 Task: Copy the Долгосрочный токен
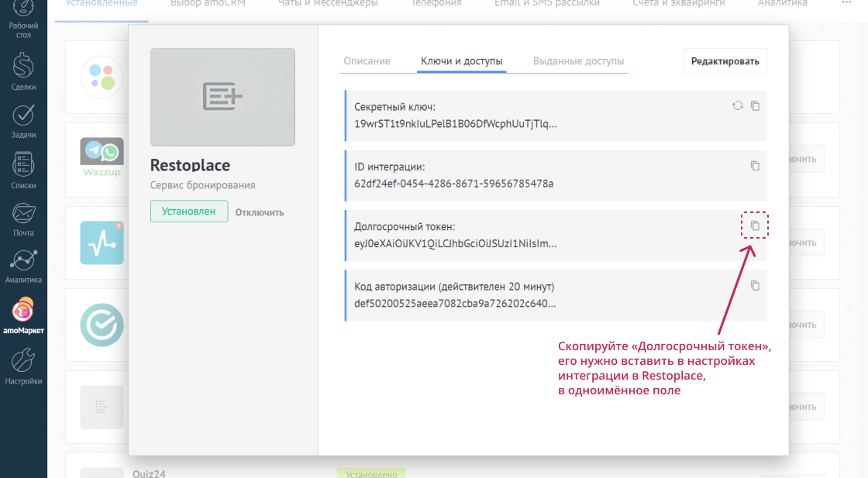pyautogui.click(x=756, y=225)
